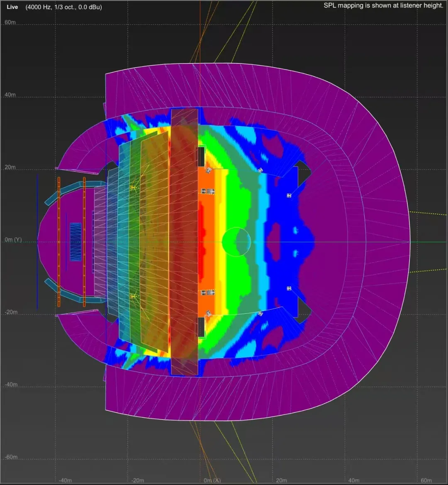Select lower angled loudspeaker at orange zone corner
This screenshot has height=485, width=448.
point(208,313)
